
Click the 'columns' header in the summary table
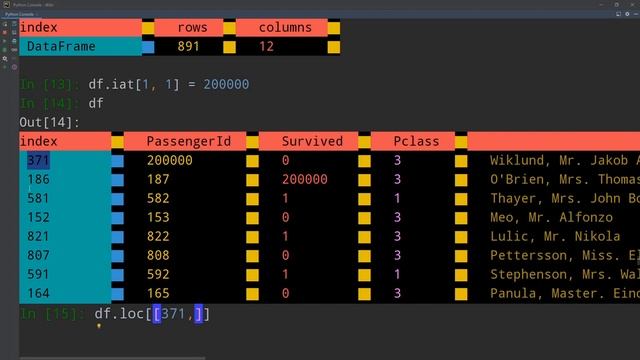point(285,27)
